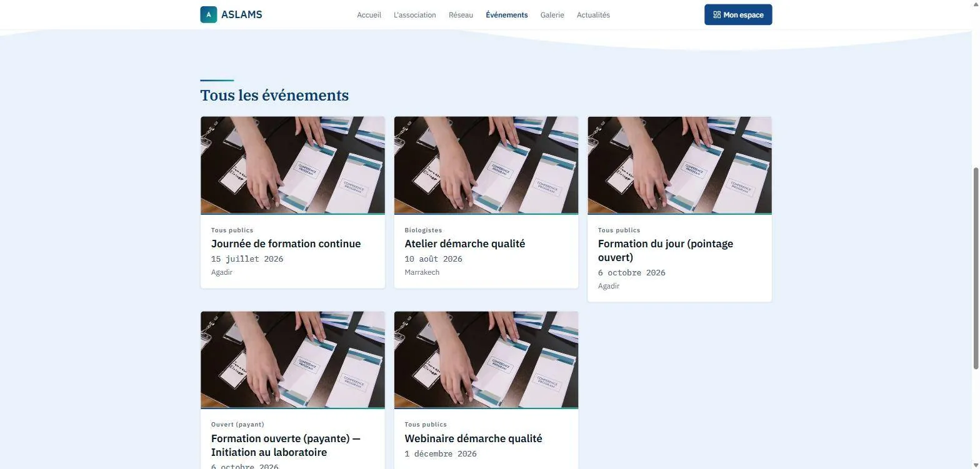The image size is (980, 469).
Task: Click the Formation du jour card image
Action: coord(679,165)
